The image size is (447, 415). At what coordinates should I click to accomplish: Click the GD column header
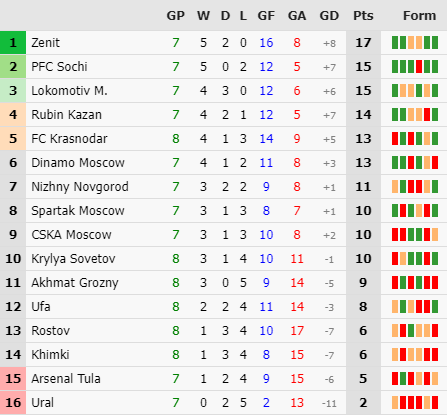pyautogui.click(x=329, y=16)
